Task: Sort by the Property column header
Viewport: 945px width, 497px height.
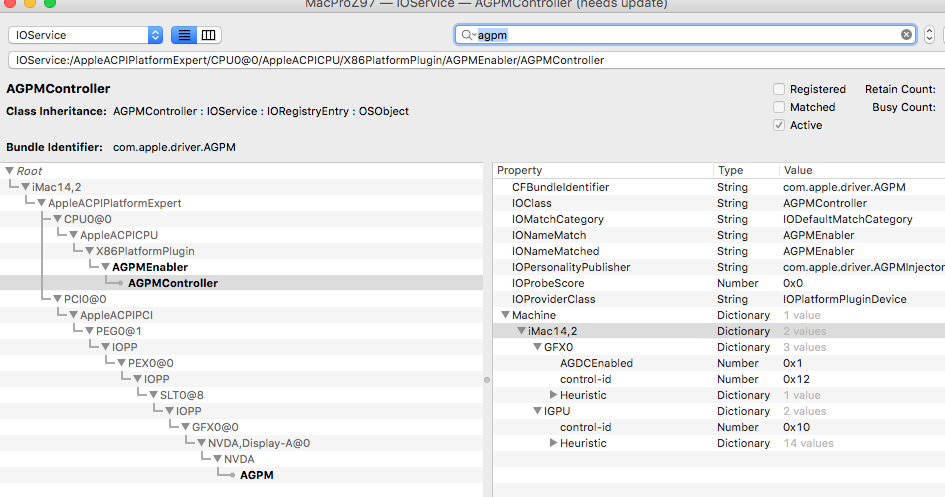Action: coord(603,170)
